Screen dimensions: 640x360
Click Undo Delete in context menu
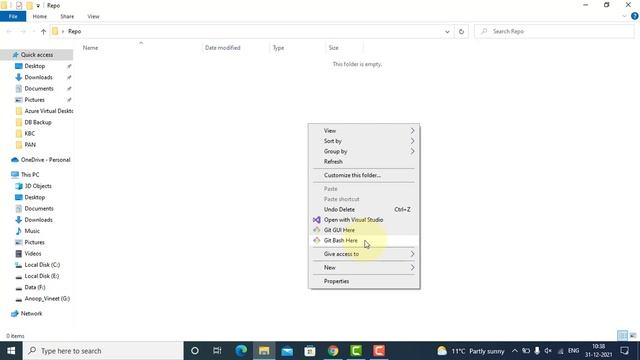click(364, 209)
